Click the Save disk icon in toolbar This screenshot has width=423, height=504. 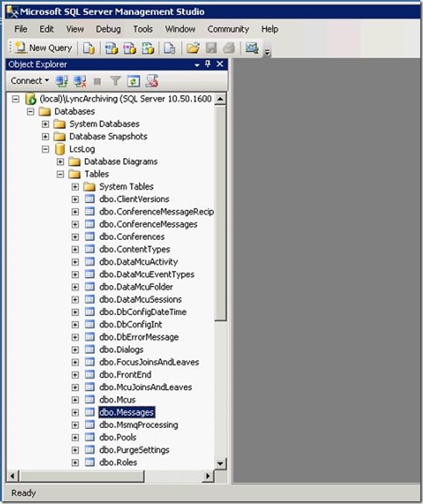211,48
